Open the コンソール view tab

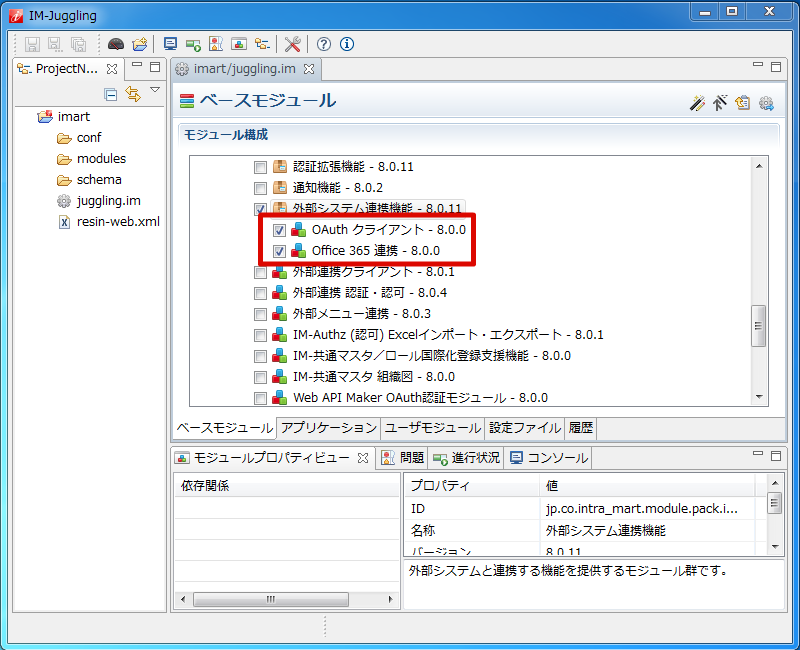pyautogui.click(x=548, y=458)
